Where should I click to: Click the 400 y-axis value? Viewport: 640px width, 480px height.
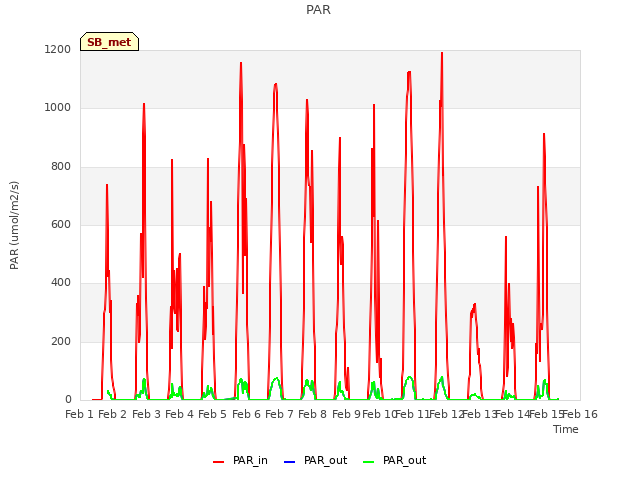pos(61,282)
